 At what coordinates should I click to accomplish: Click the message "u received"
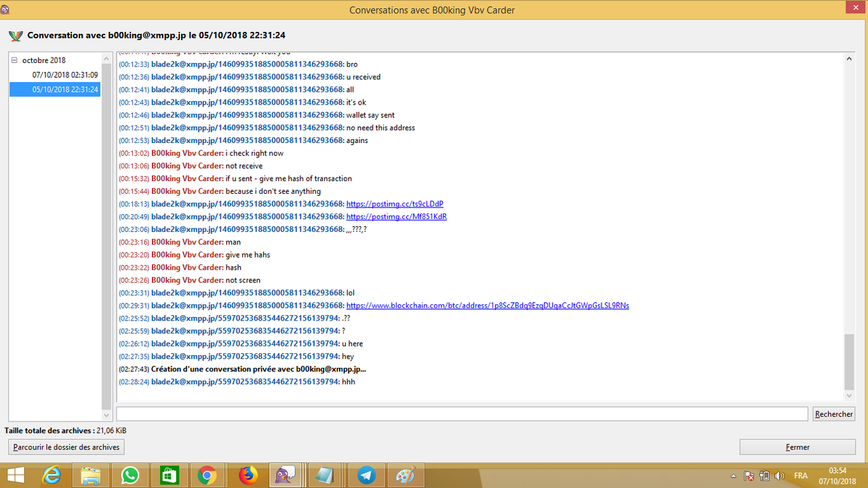click(363, 77)
